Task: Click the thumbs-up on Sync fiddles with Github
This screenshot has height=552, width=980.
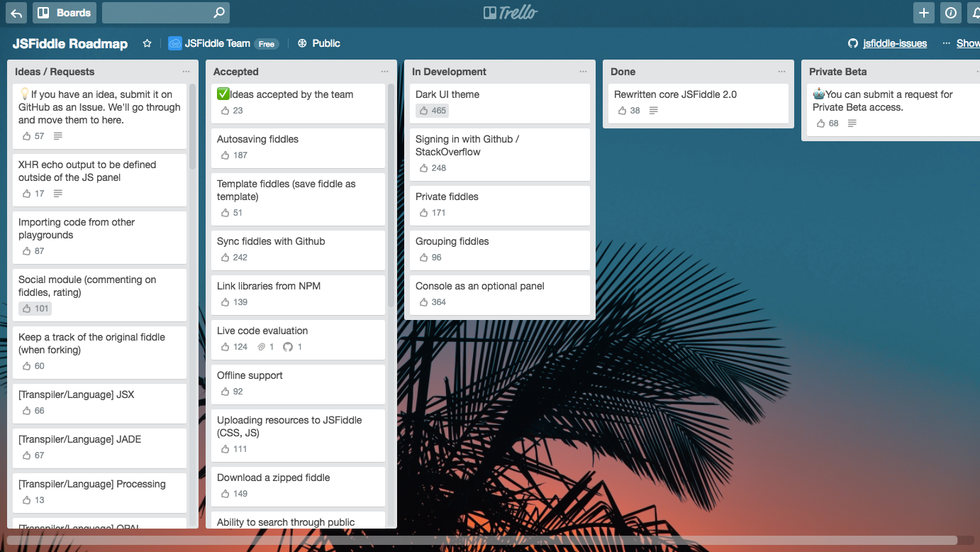Action: click(x=225, y=258)
